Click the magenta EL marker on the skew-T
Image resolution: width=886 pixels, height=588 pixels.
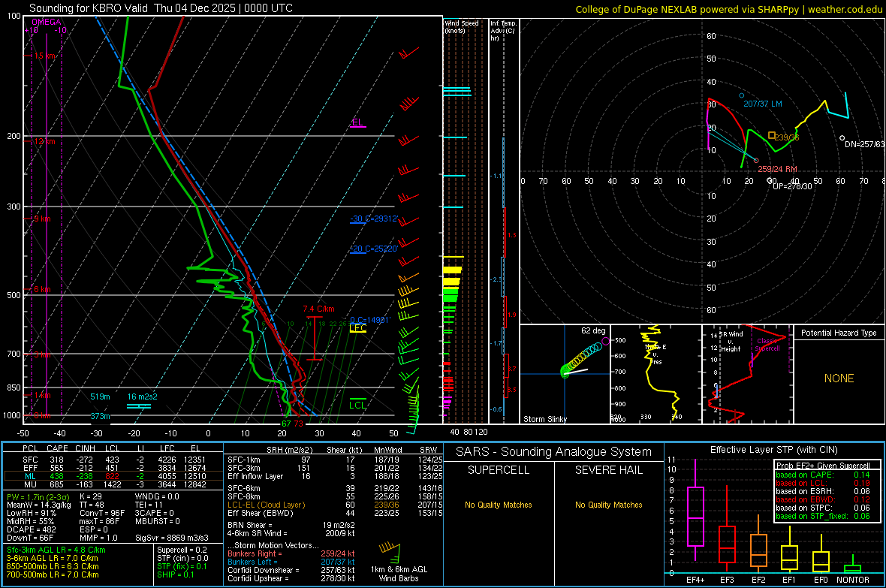[x=357, y=122]
